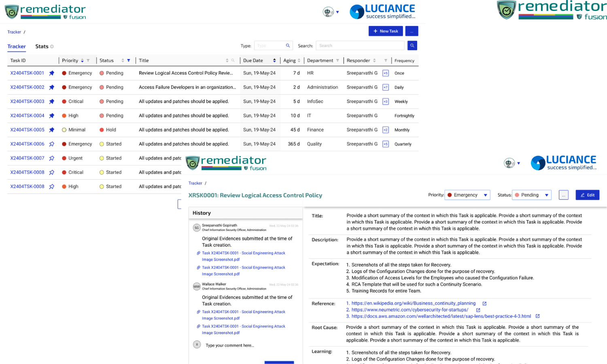
Task: Open Wikipedia reference external link icon
Action: point(484,303)
